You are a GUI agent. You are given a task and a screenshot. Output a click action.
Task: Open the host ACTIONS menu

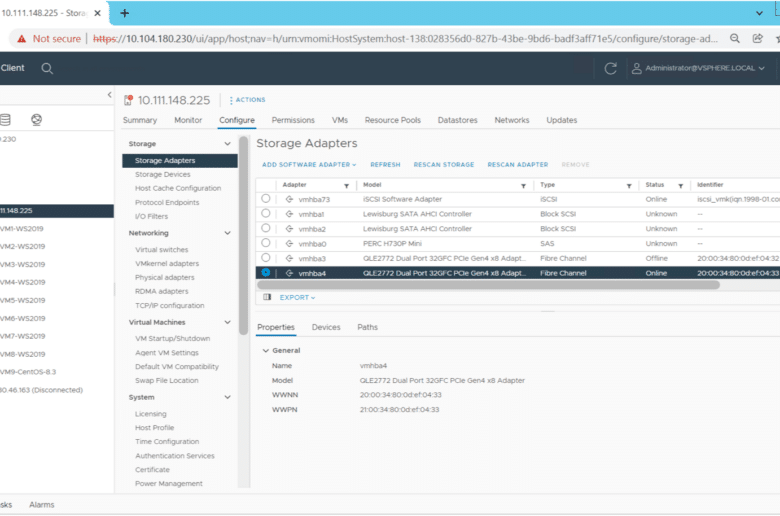[x=247, y=100]
